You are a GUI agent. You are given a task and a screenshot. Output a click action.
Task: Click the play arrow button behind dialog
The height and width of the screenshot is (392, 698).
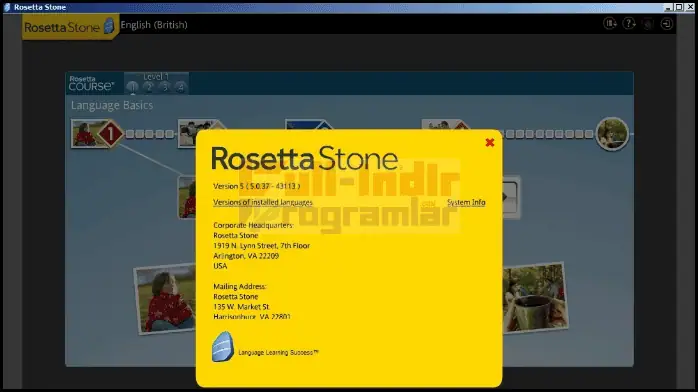(x=510, y=197)
